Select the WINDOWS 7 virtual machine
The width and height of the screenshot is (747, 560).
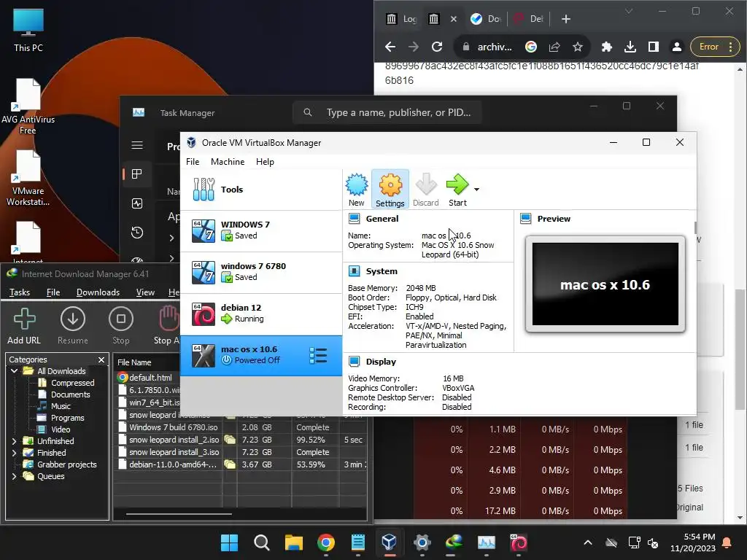point(261,230)
